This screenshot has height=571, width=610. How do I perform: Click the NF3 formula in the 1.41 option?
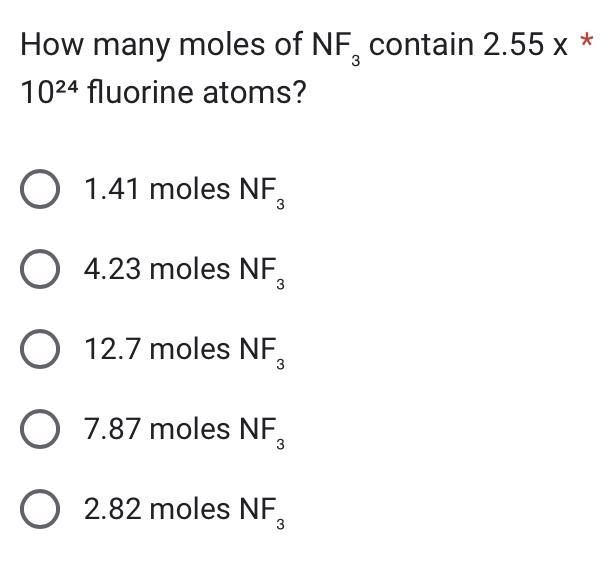(260, 192)
